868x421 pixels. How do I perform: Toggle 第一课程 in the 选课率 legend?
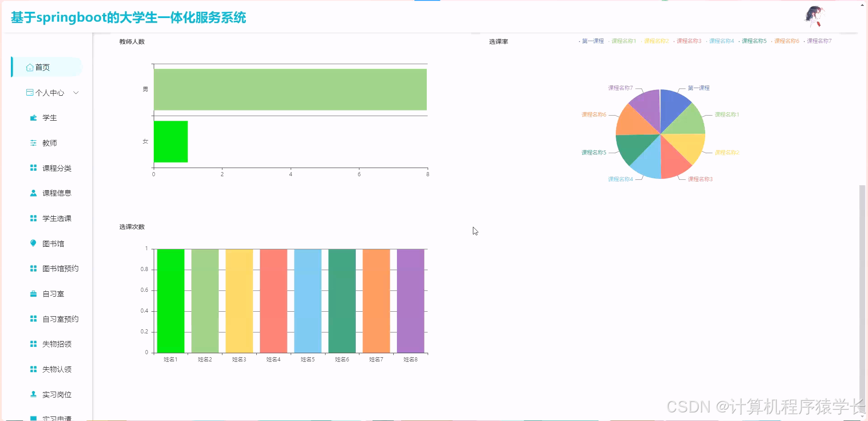point(592,41)
